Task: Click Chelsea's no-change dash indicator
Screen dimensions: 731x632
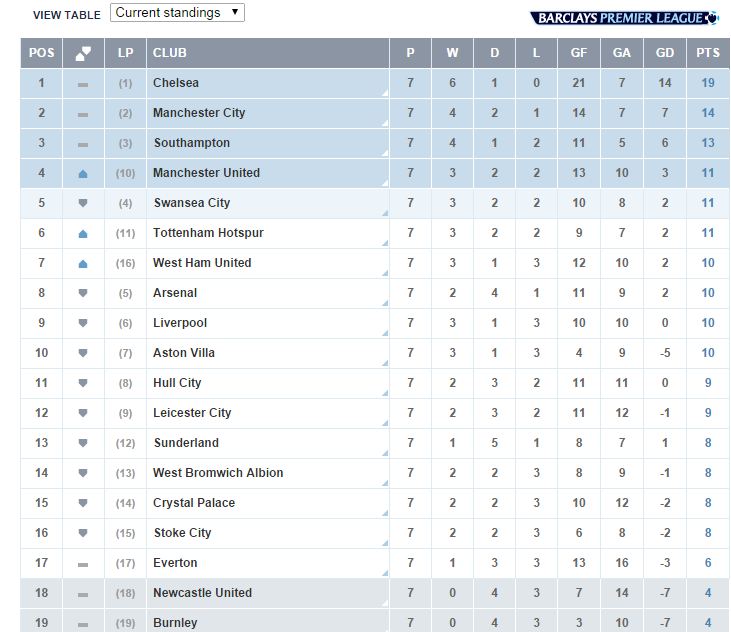Action: coord(83,84)
